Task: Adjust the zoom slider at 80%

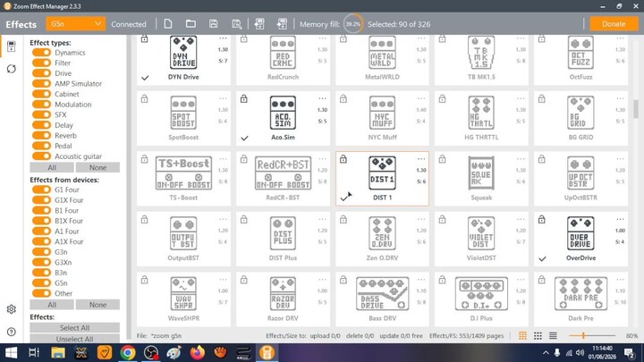Action: [x=583, y=336]
